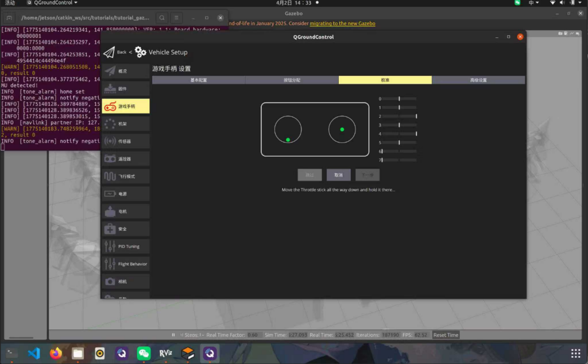The image size is (588, 364).
Task: Click the Back paper plane icon
Action: [109, 52]
